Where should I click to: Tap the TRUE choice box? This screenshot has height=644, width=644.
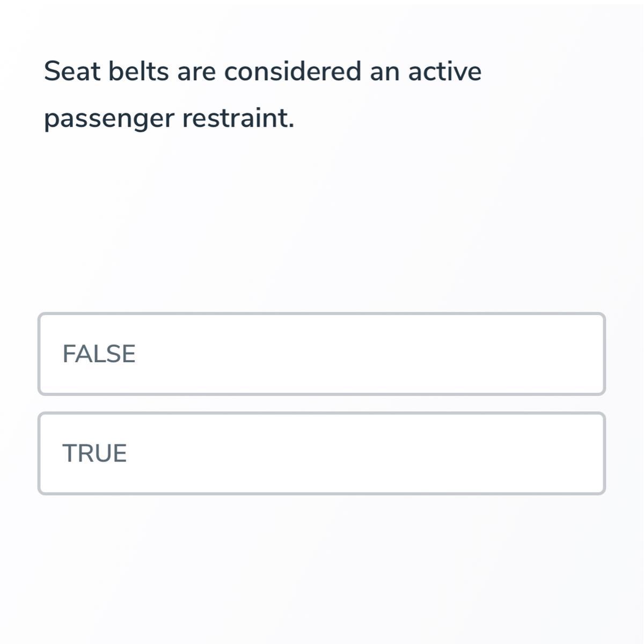321,453
